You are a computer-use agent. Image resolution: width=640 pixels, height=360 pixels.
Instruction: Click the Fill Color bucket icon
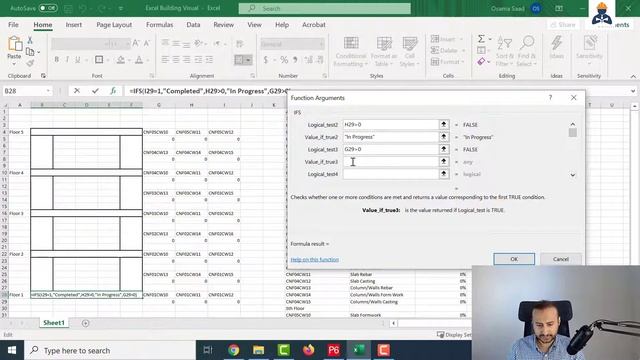tap(120, 60)
